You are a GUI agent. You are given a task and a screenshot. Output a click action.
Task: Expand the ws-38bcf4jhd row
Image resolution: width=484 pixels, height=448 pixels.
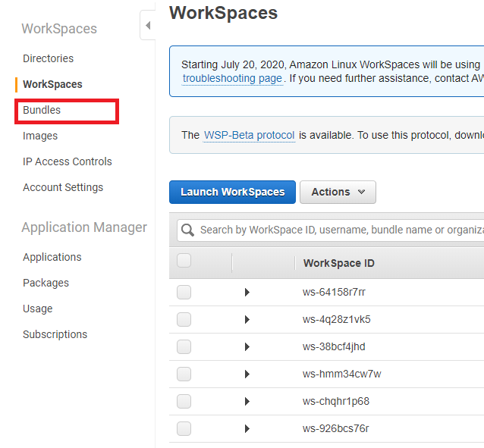(247, 347)
